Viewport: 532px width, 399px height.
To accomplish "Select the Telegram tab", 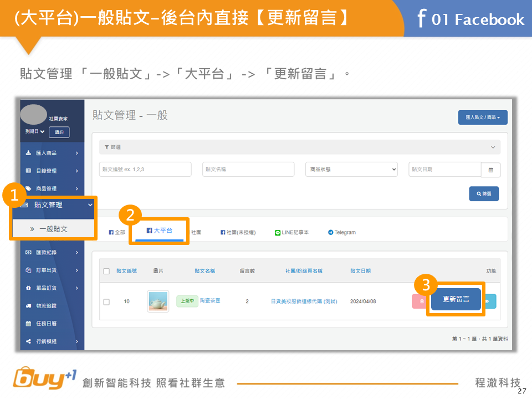I will click(x=342, y=232).
